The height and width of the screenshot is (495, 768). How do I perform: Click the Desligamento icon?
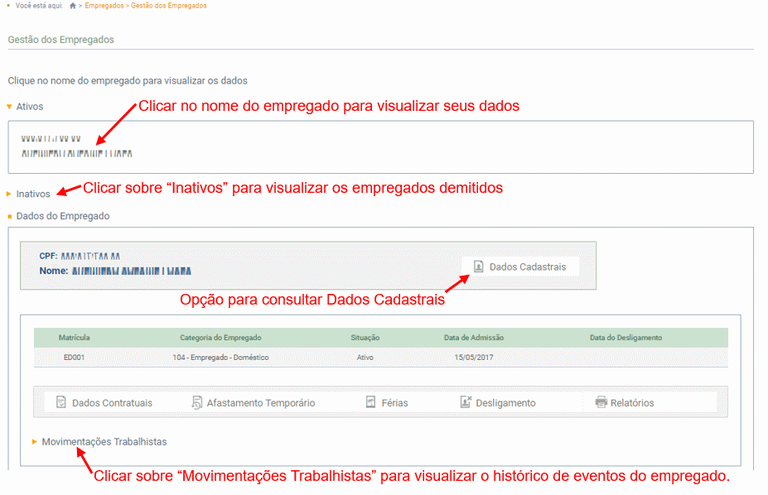pos(466,402)
